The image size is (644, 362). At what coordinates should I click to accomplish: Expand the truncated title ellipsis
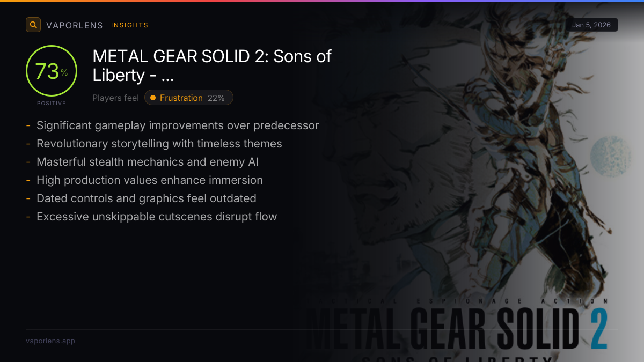pos(167,75)
